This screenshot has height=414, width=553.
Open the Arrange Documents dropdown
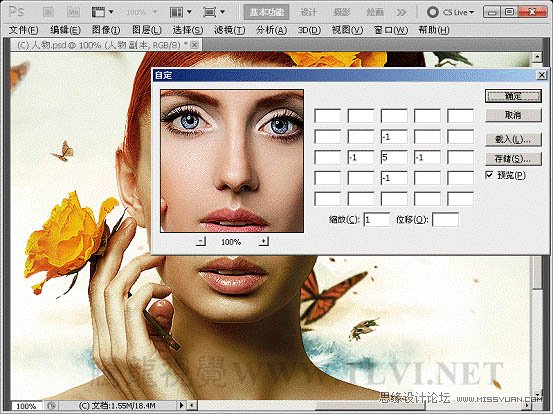click(181, 12)
